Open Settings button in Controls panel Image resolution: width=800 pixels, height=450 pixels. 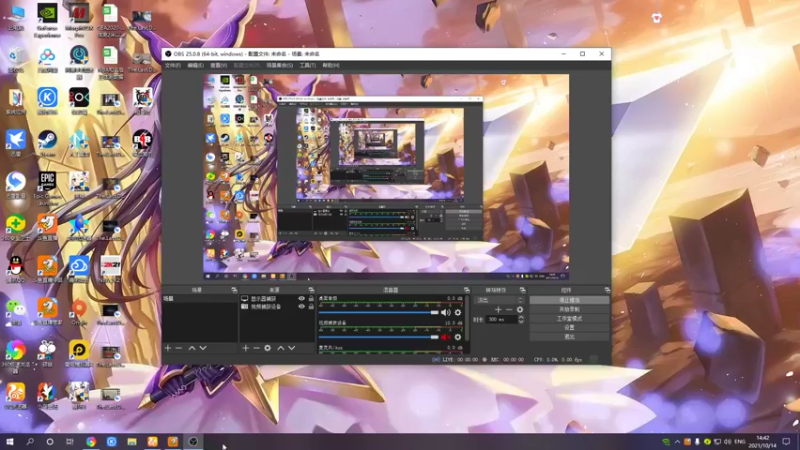tap(569, 328)
